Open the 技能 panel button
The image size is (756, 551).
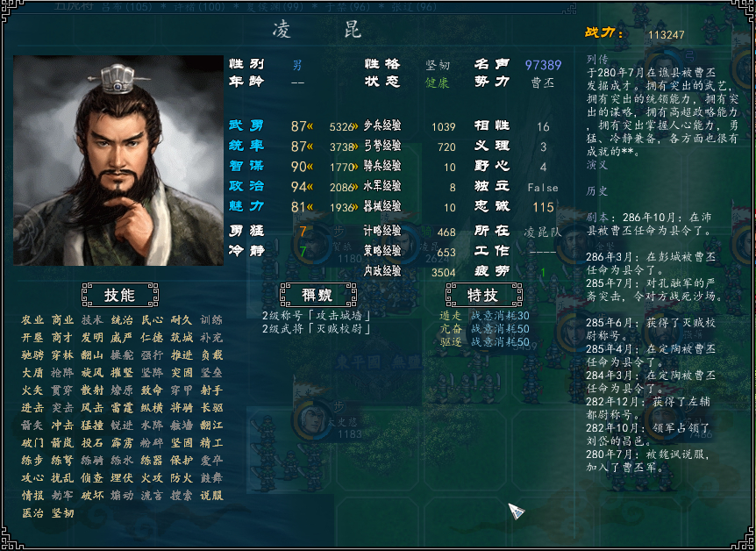coord(119,295)
